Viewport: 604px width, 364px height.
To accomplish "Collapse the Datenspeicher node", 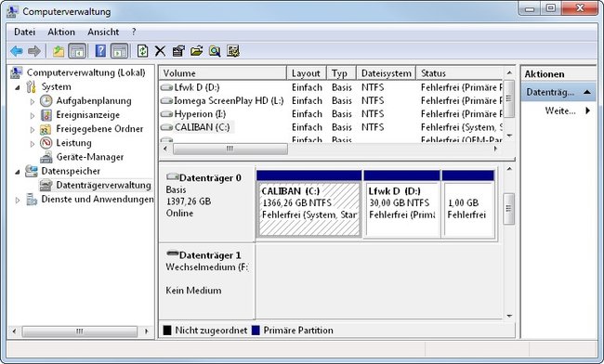I will tap(18, 172).
